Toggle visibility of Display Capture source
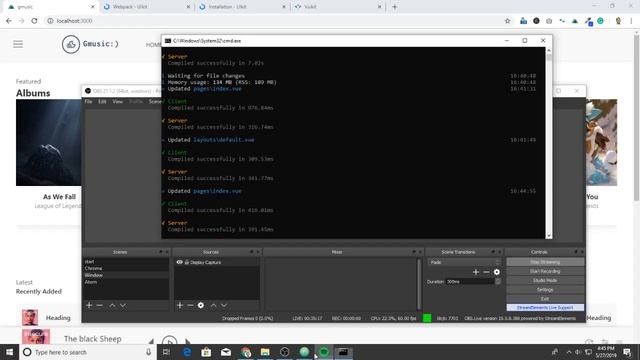 click(x=179, y=262)
